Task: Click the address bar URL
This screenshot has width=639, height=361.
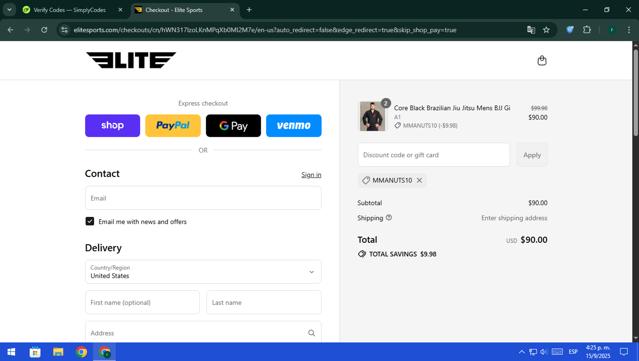Action: click(x=265, y=30)
